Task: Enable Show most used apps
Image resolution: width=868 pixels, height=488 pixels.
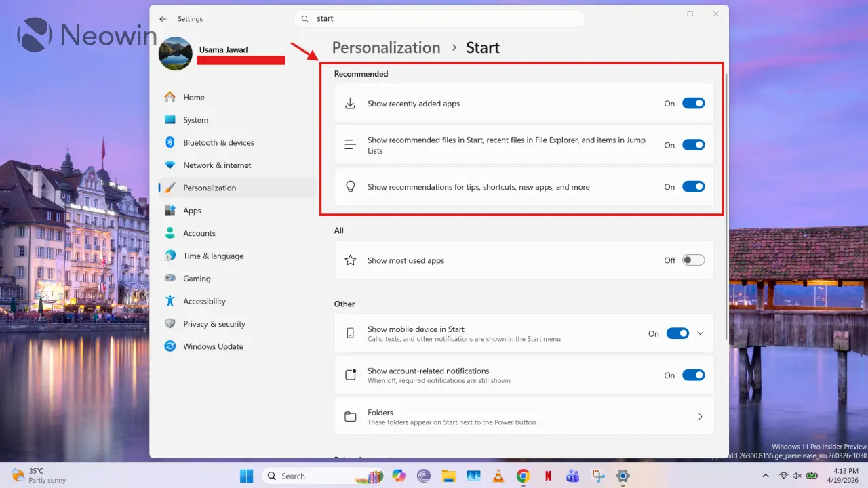Action: [693, 260]
